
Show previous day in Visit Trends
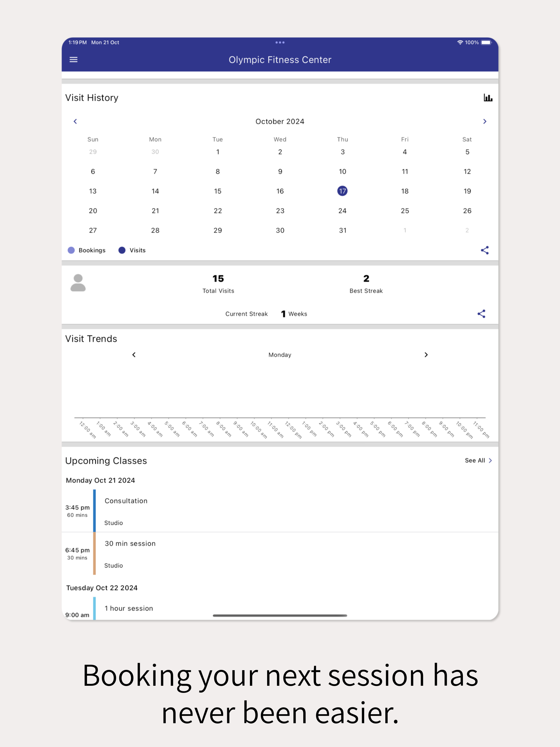134,355
